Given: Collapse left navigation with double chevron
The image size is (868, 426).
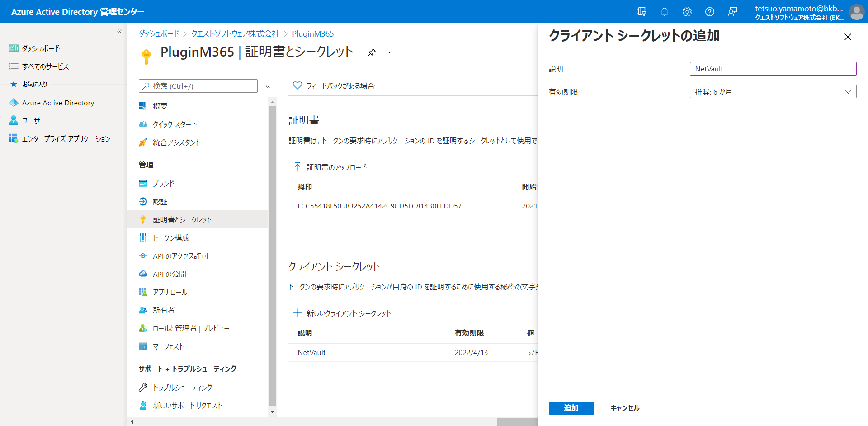Looking at the screenshot, I should tap(119, 31).
